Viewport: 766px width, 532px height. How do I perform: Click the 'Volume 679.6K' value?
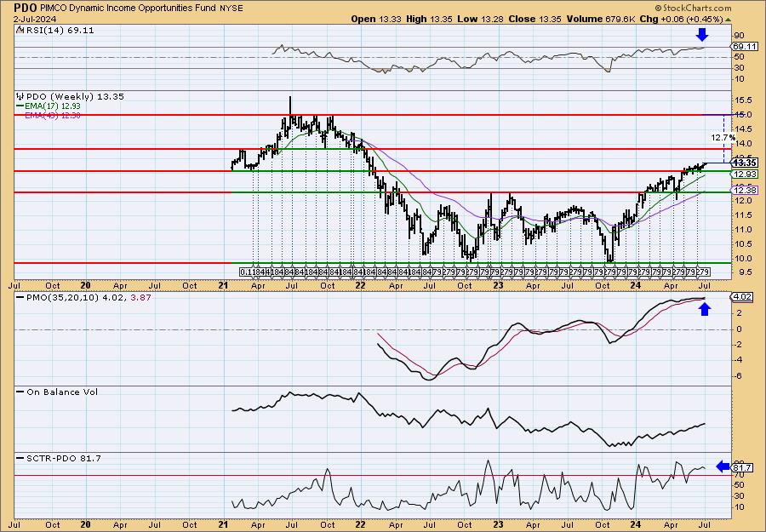601,19
